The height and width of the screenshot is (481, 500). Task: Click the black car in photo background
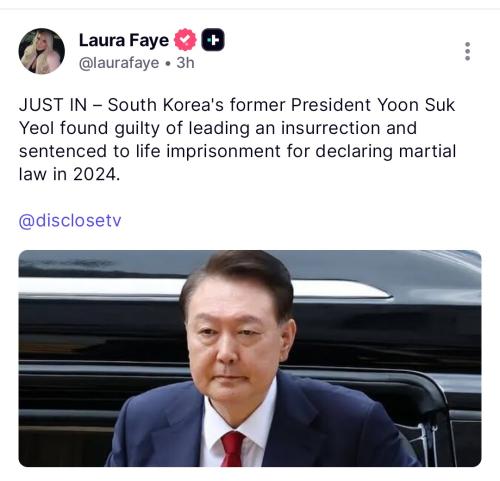tap(383, 333)
